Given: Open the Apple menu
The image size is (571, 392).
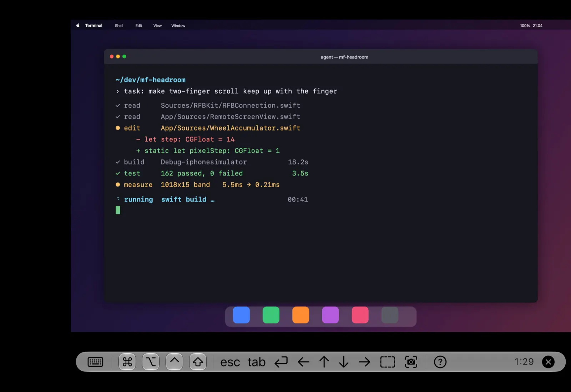Looking at the screenshot, I should [x=78, y=26].
